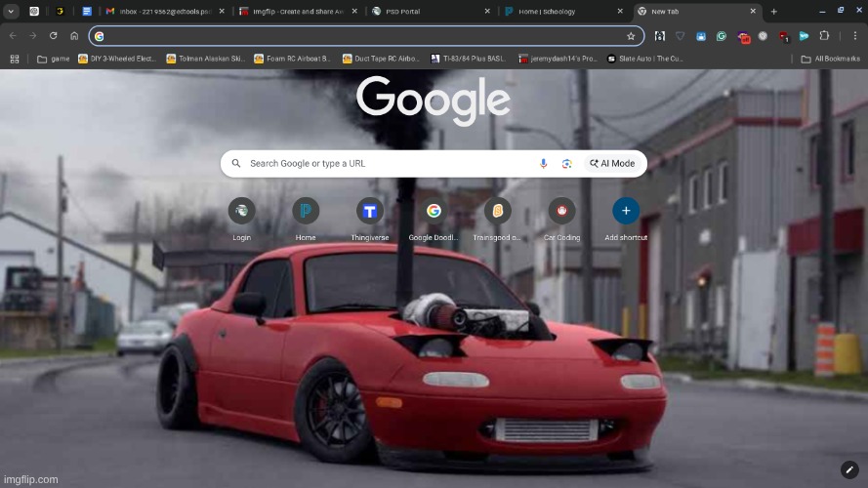Open the Car Coding shortcut
This screenshot has width=868, height=488.
click(x=561, y=211)
